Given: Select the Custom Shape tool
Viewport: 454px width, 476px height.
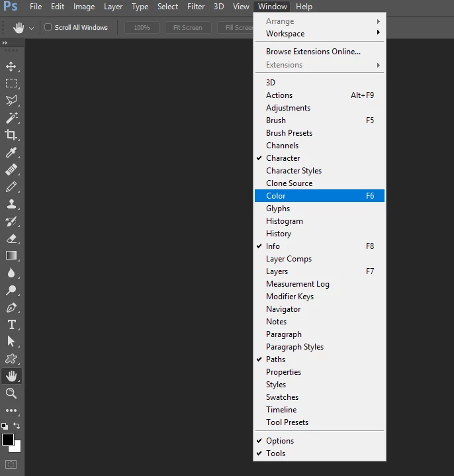Looking at the screenshot, I should click(11, 359).
